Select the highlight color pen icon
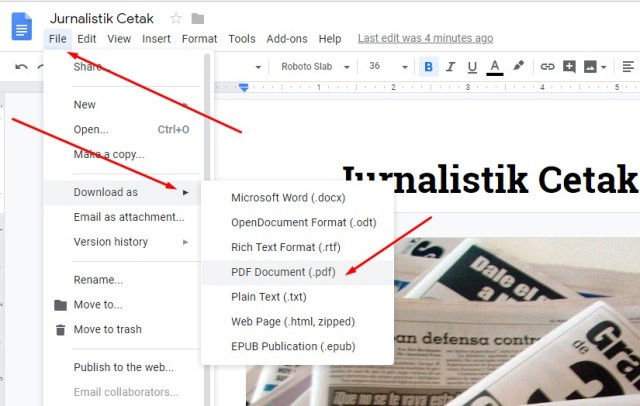 tap(518, 67)
